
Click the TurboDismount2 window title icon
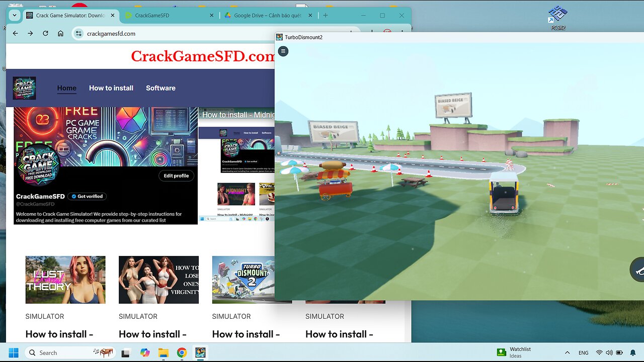279,37
